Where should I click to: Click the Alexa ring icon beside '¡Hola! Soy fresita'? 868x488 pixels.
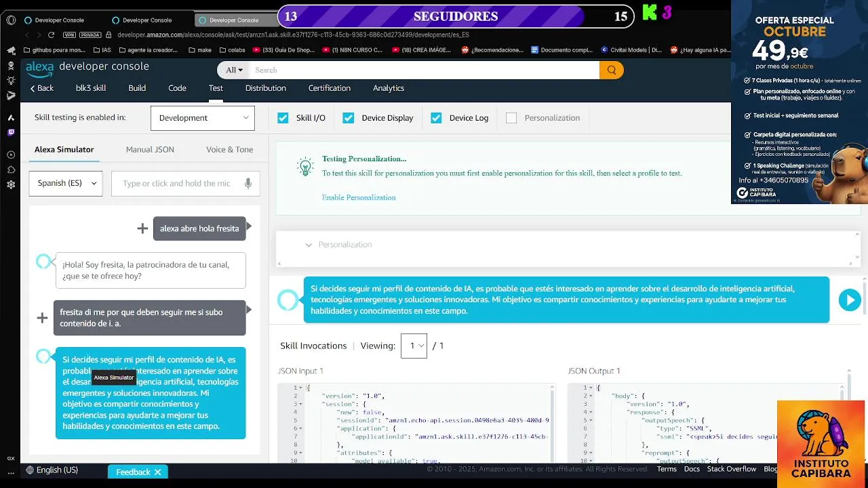pyautogui.click(x=44, y=262)
